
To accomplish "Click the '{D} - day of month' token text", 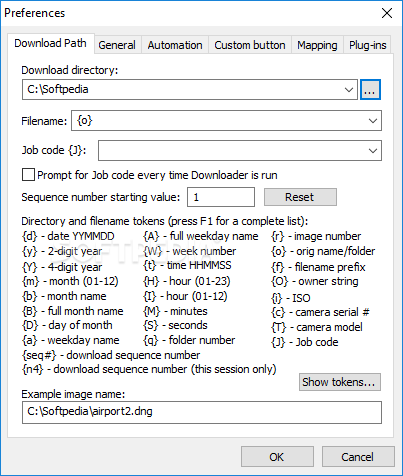I will coord(67,325).
